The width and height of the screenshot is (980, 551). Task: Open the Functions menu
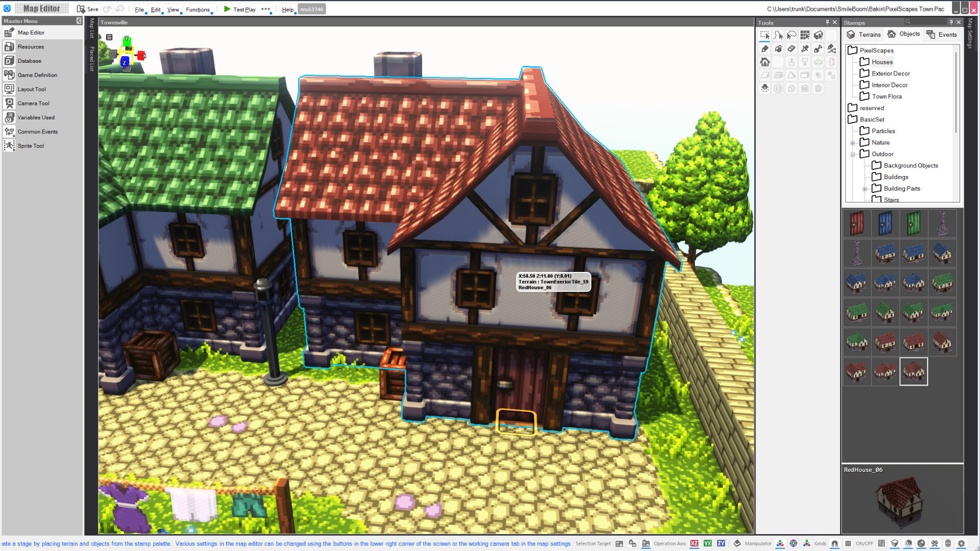[x=198, y=9]
